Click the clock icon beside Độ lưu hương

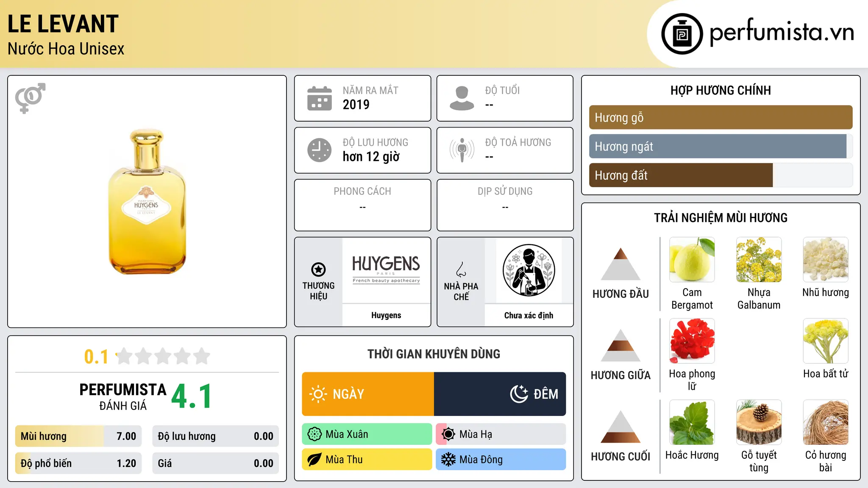click(x=320, y=150)
